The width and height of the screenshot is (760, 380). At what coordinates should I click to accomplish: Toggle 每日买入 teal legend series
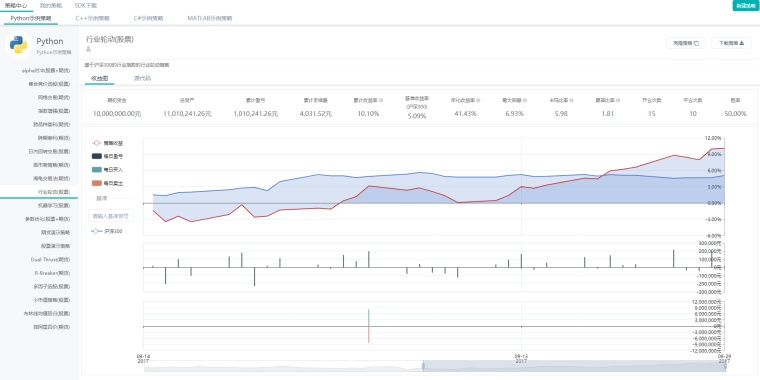(x=108, y=170)
